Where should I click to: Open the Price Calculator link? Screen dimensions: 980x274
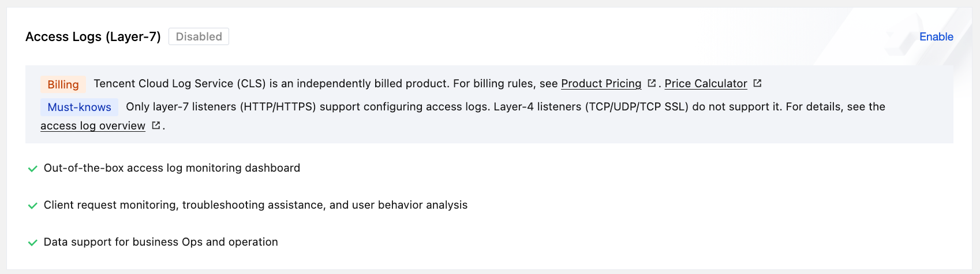tap(705, 84)
